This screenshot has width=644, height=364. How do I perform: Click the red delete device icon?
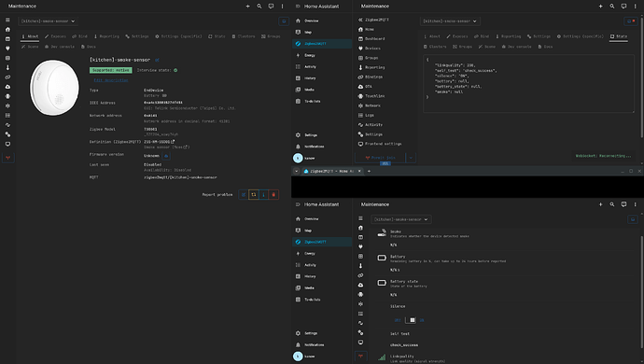coord(273,195)
